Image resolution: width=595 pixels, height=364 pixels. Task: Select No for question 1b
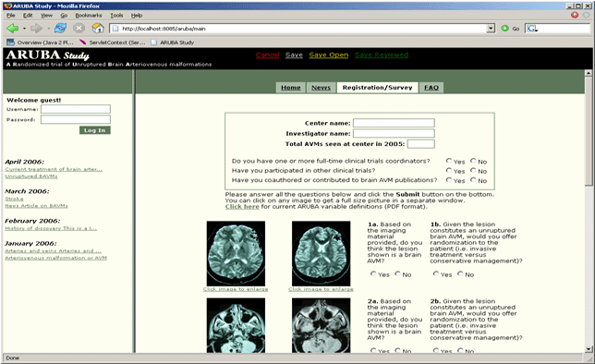[x=460, y=273]
